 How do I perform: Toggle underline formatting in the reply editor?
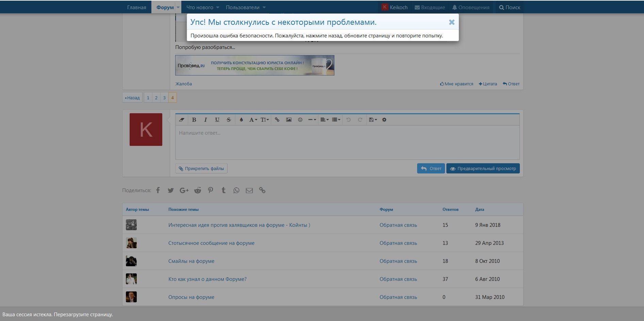pos(217,120)
